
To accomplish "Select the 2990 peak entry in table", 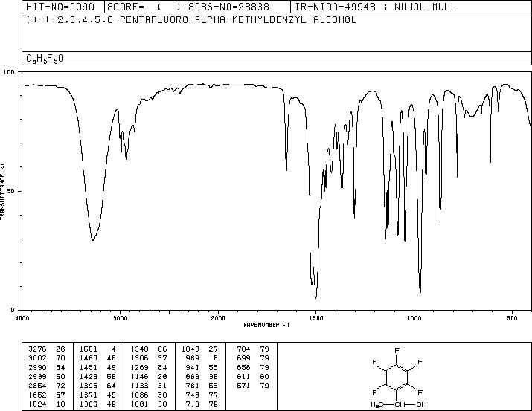I will click(x=46, y=367).
